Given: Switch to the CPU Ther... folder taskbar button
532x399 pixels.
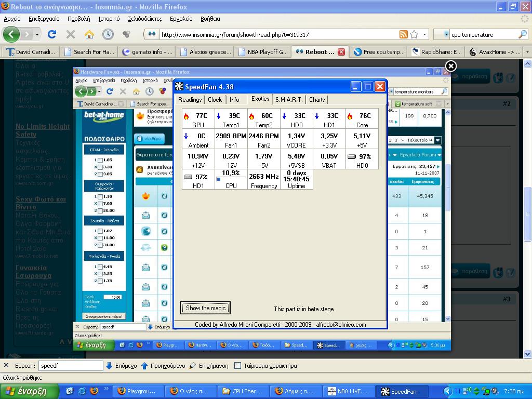Looking at the screenshot, I should point(243,391).
